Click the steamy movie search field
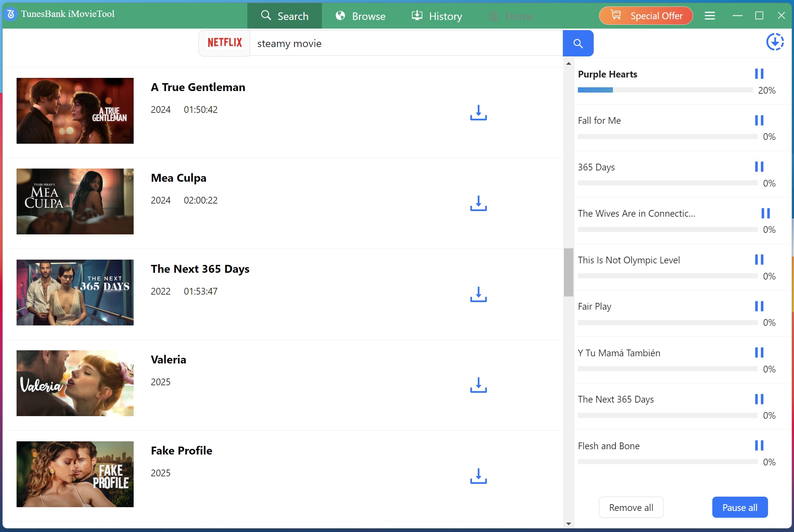The height and width of the screenshot is (532, 794). pyautogui.click(x=406, y=43)
